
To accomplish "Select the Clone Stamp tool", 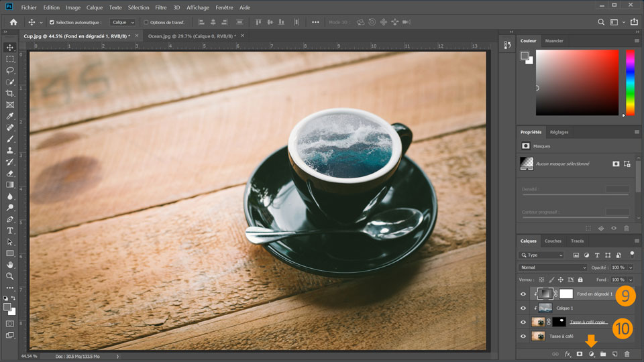I will (x=10, y=151).
